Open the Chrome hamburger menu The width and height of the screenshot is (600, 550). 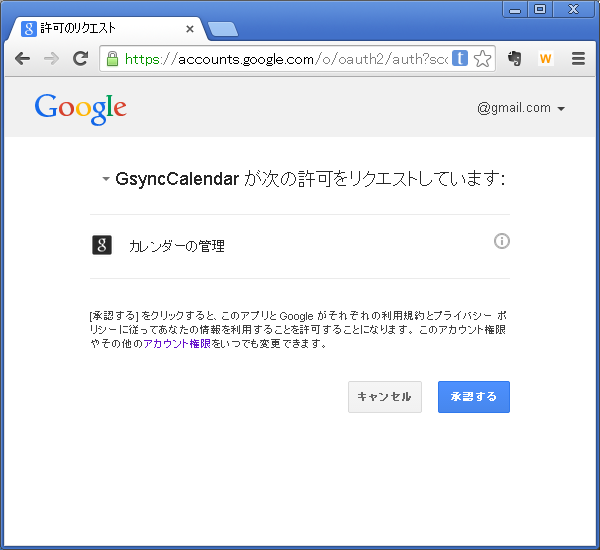click(x=578, y=59)
